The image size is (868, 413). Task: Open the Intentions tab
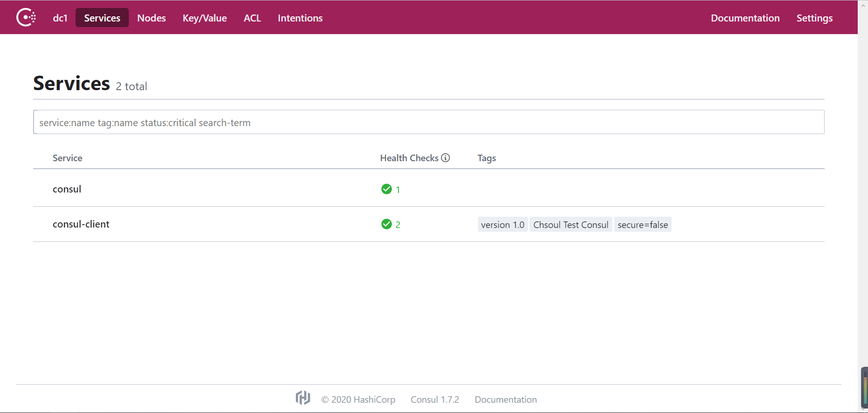(x=300, y=18)
